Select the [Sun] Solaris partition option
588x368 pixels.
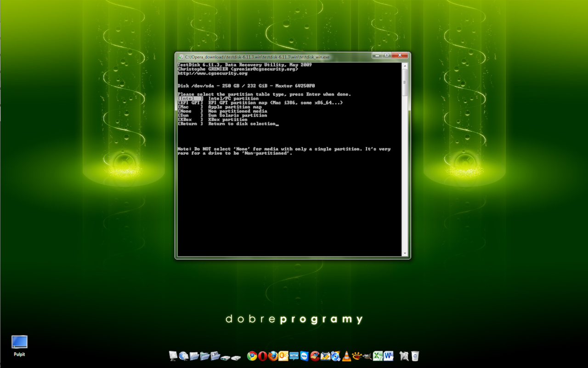tap(190, 115)
